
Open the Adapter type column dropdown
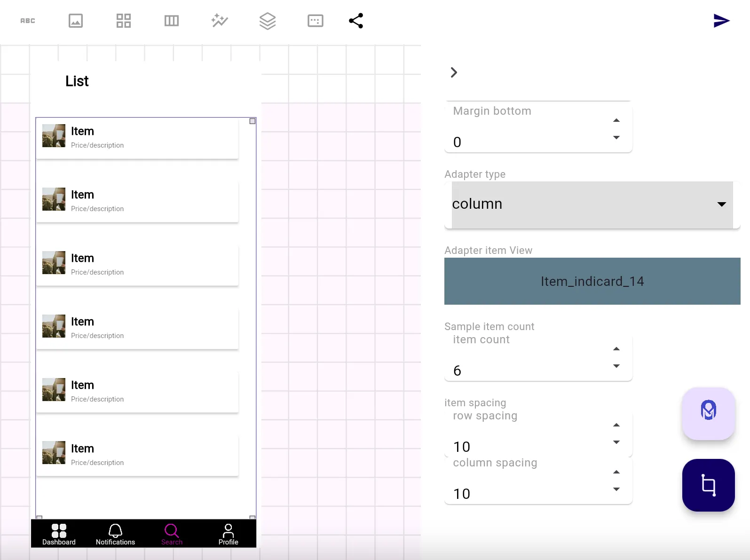pos(592,205)
